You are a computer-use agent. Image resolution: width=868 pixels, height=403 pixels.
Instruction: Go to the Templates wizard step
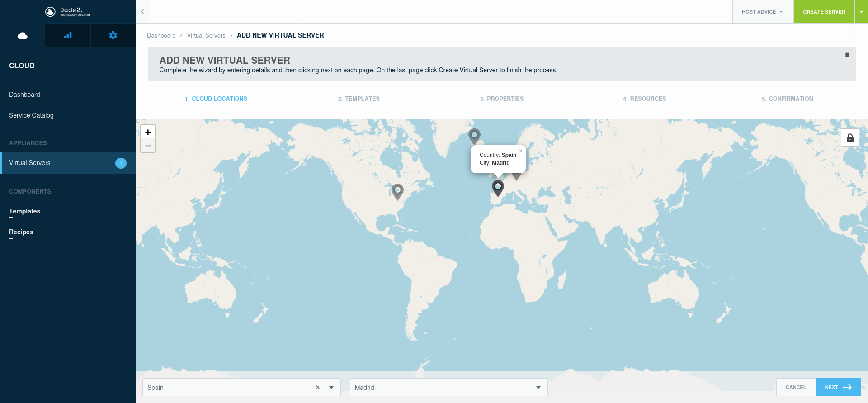[x=359, y=99]
